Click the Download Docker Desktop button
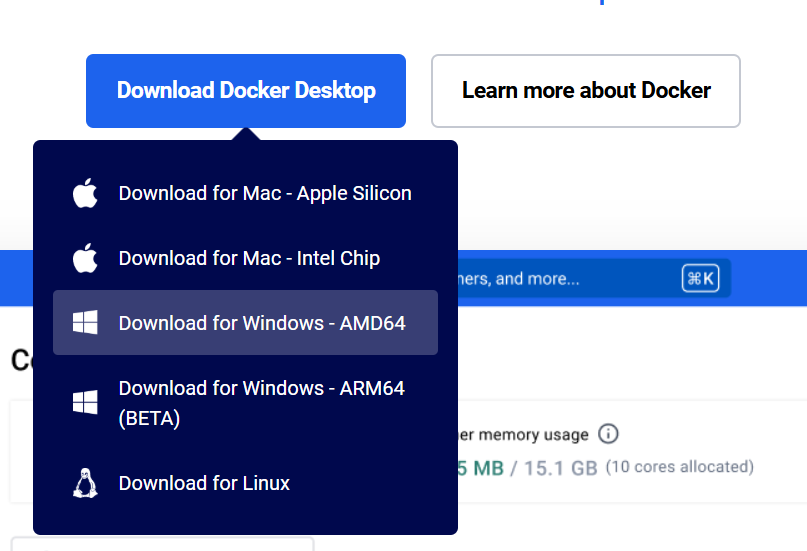This screenshot has height=551, width=807. pos(245,91)
